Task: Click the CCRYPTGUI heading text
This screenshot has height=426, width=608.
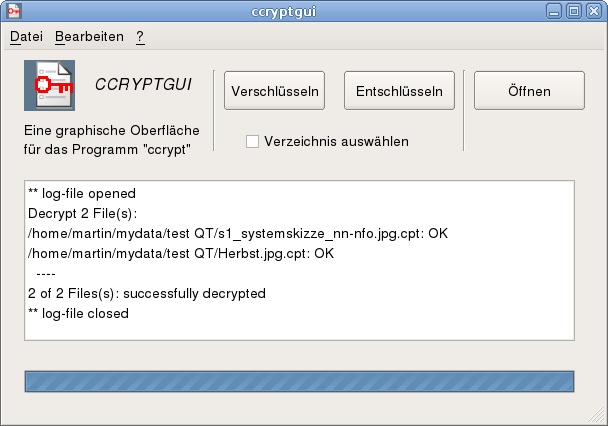Action: 143,85
